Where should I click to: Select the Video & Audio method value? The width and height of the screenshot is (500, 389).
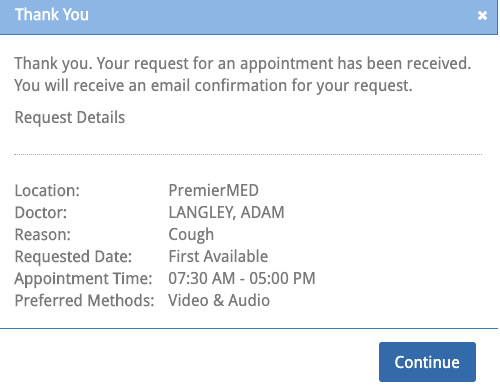pyautogui.click(x=219, y=300)
